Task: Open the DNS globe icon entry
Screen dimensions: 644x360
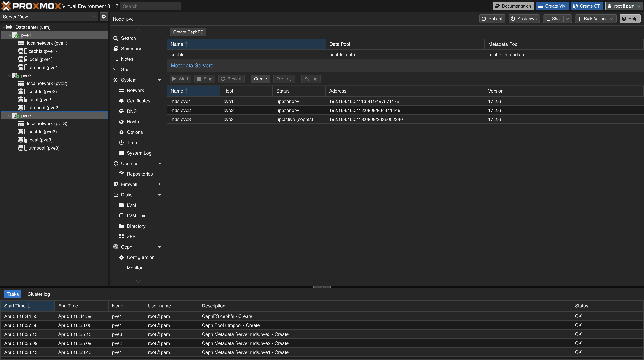Action: 121,111
